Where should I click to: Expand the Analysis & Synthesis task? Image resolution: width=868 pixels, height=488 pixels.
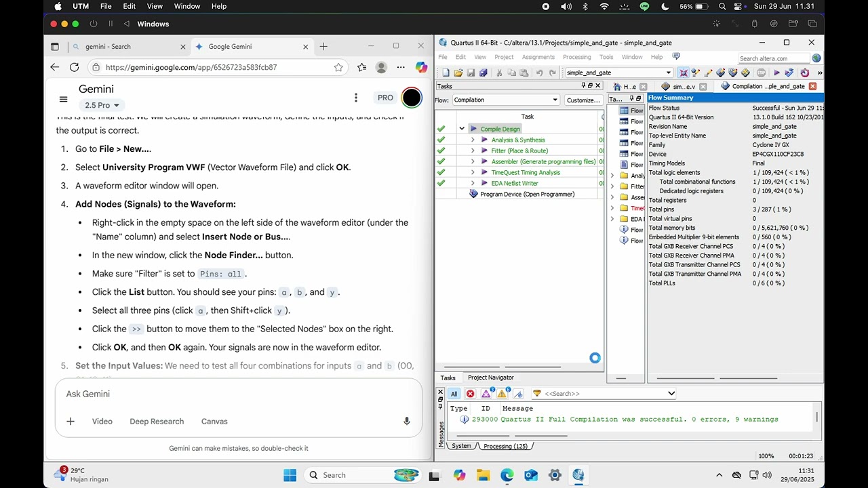pos(473,140)
